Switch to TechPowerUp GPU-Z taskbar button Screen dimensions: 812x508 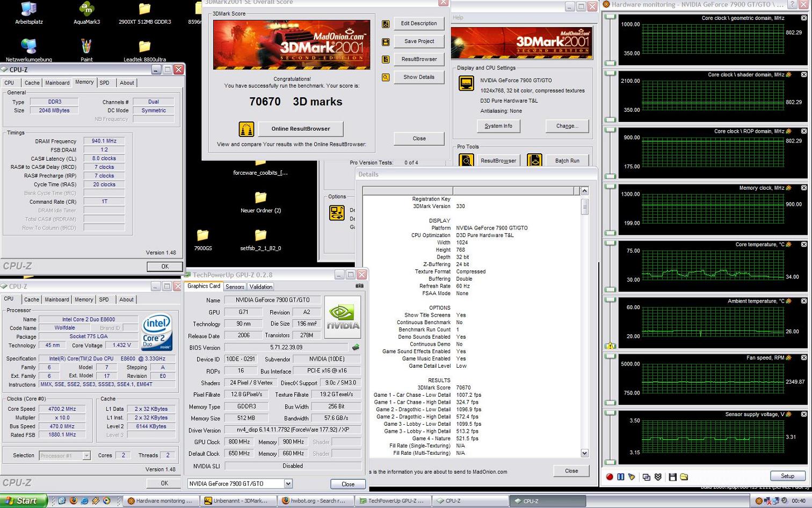393,500
